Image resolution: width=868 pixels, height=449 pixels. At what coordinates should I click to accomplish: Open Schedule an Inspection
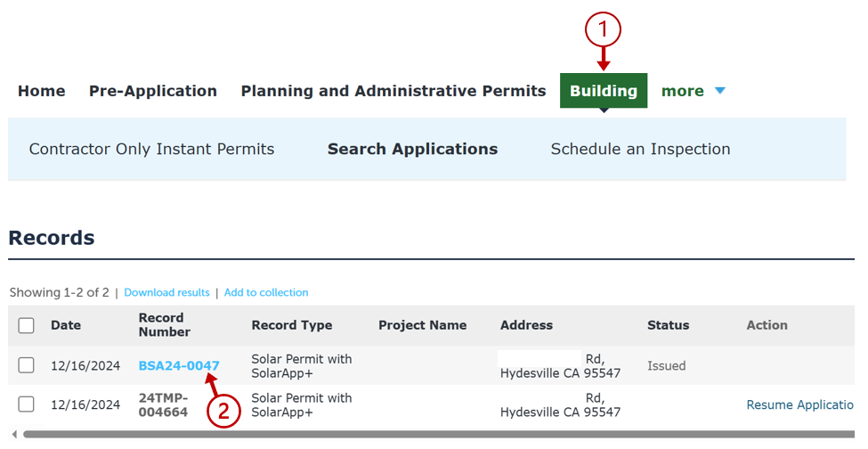coord(640,150)
